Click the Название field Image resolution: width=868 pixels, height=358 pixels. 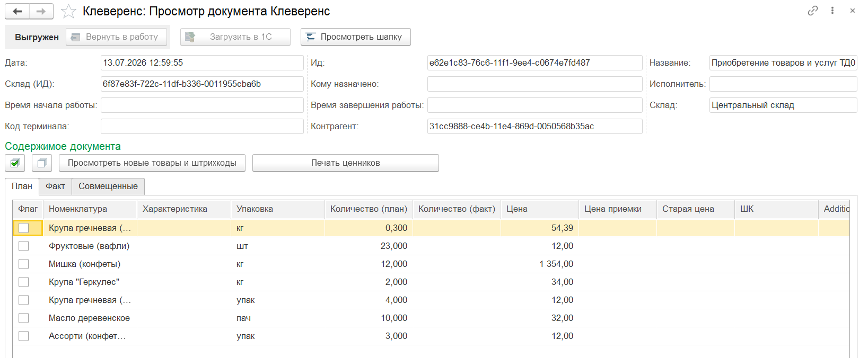pyautogui.click(x=783, y=63)
